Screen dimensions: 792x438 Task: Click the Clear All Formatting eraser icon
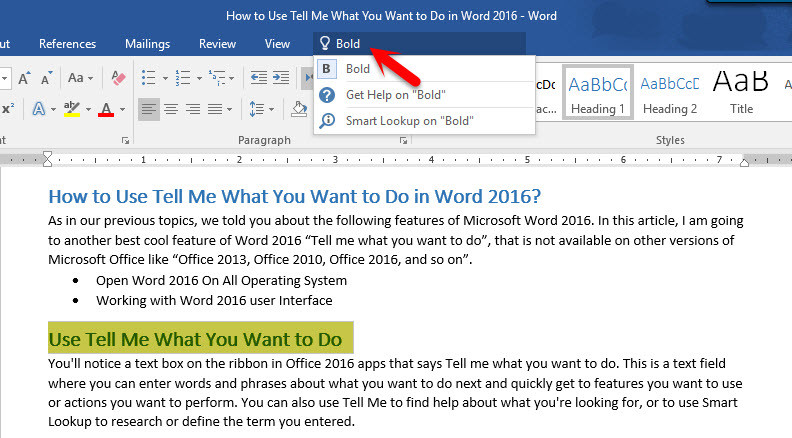[118, 78]
